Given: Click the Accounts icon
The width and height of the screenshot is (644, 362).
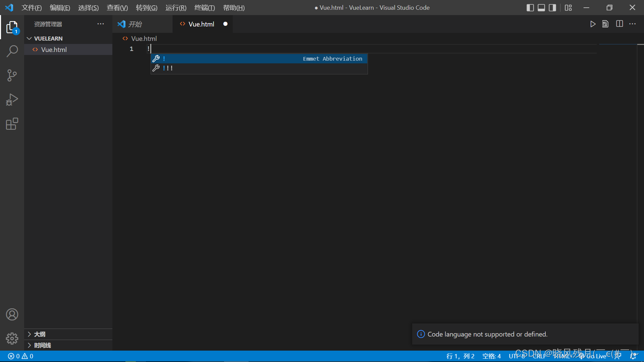Looking at the screenshot, I should (12, 314).
